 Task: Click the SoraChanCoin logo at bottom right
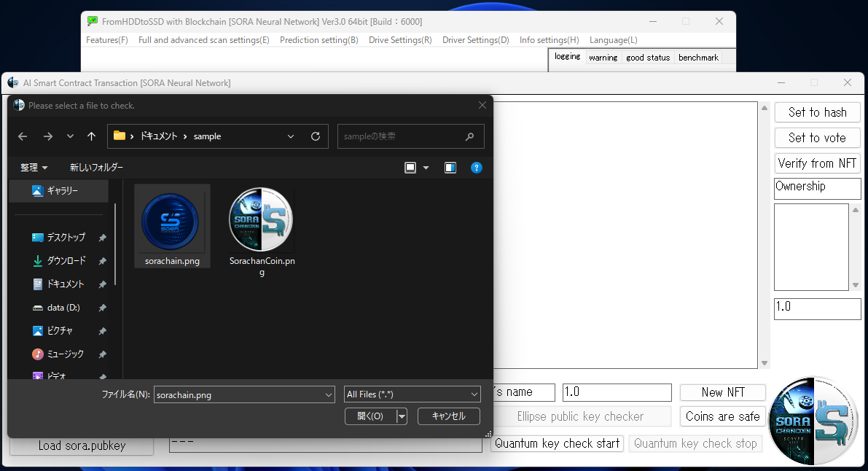click(813, 420)
